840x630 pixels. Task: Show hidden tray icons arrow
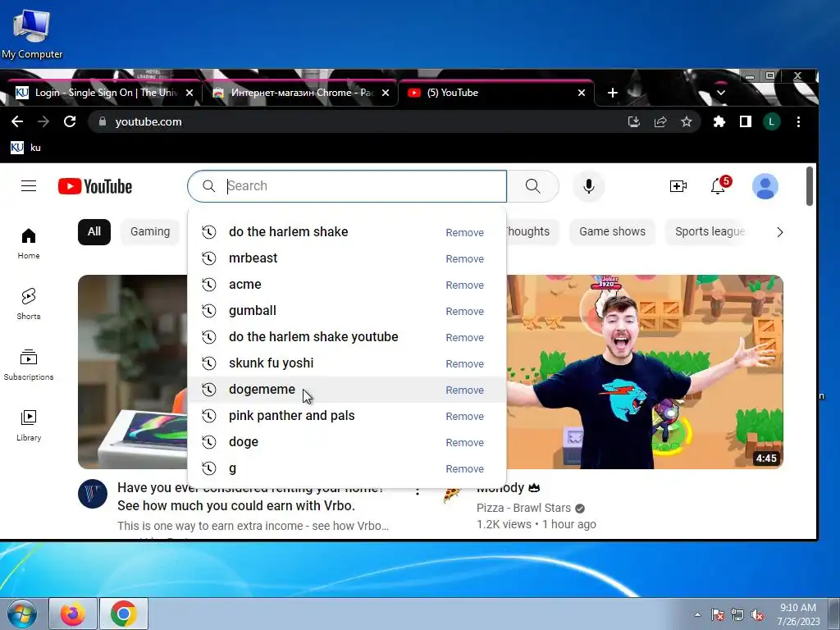pyautogui.click(x=697, y=614)
